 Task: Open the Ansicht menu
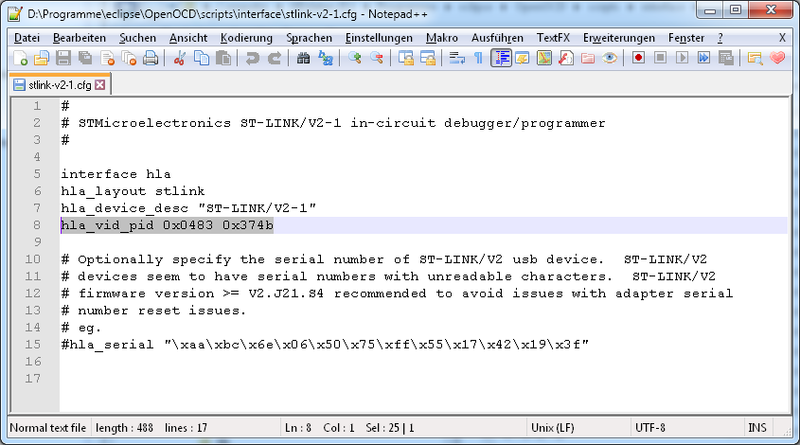coord(188,38)
